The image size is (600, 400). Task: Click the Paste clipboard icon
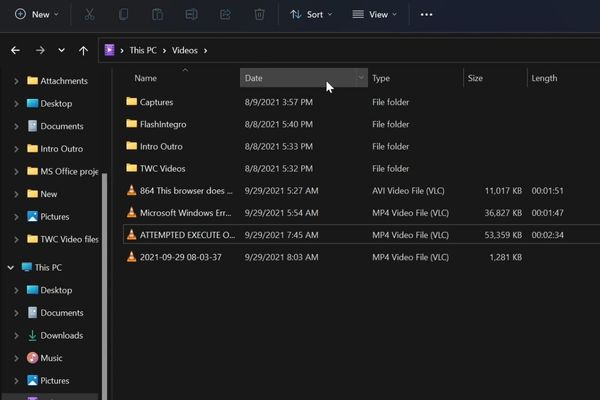click(157, 15)
